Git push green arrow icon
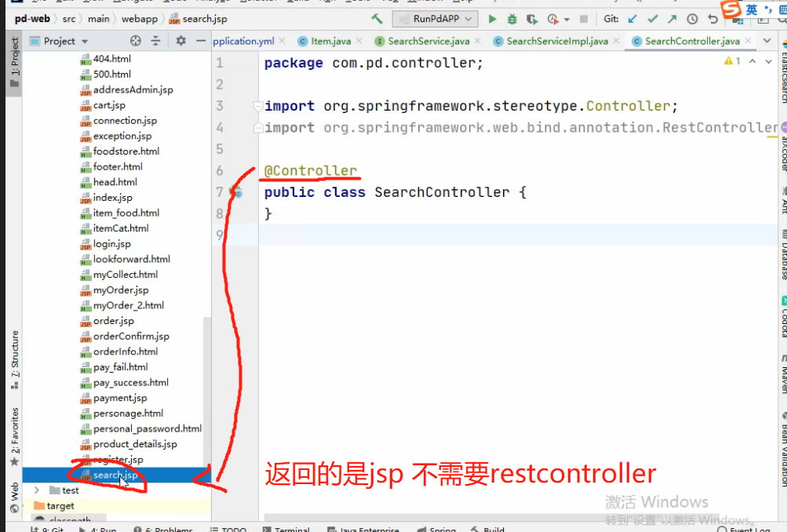The image size is (787, 532). [x=672, y=19]
